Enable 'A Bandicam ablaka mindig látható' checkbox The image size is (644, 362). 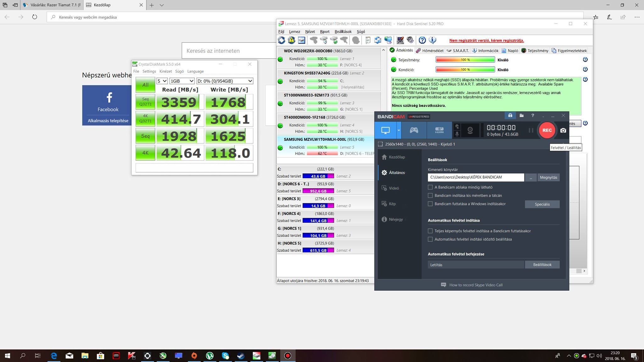coord(430,187)
